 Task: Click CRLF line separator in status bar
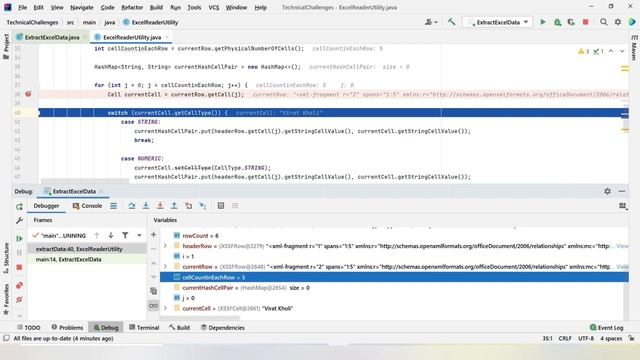click(x=565, y=338)
